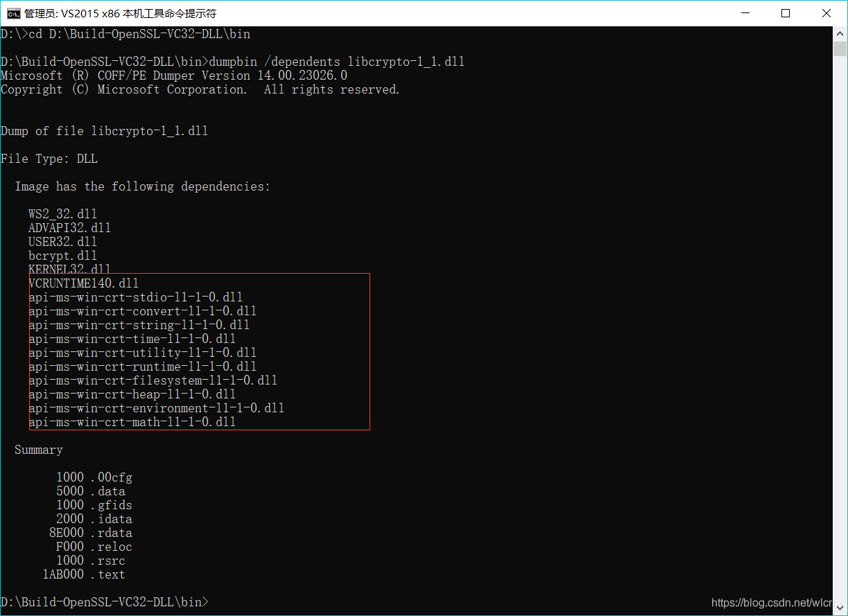Click api-ms-win-crt-stdio-l1-1-0.dll entry
Image resolution: width=848 pixels, height=616 pixels.
point(136,297)
